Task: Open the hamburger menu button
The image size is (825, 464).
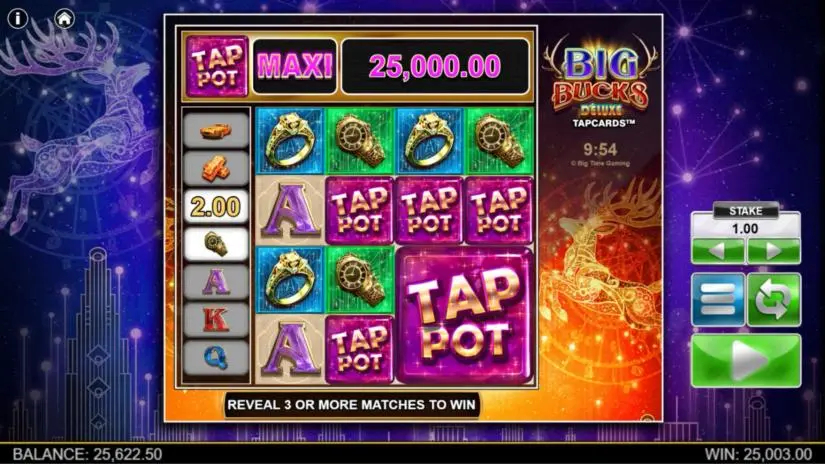Action: pyautogui.click(x=718, y=299)
